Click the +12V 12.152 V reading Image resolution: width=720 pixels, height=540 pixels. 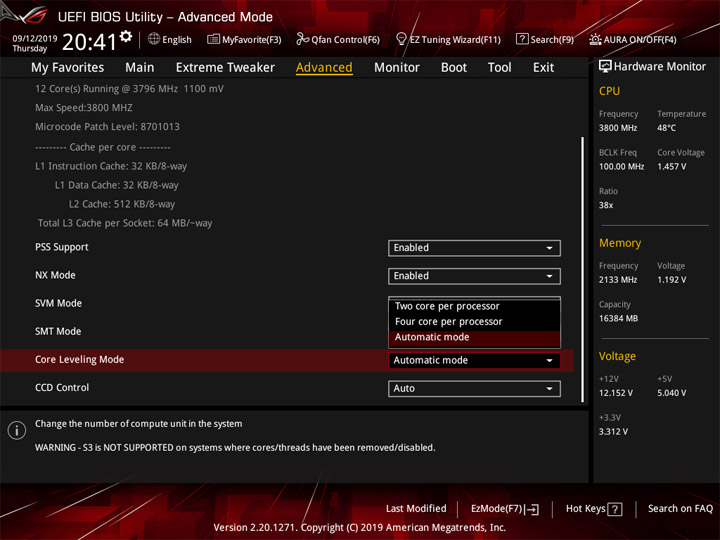616,393
